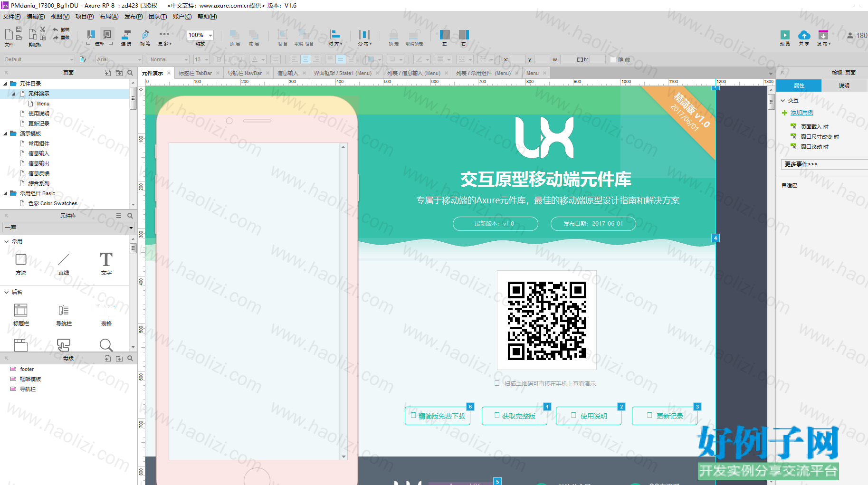Click the undo (撤销) arrow
868x485 pixels.
[x=56, y=29]
